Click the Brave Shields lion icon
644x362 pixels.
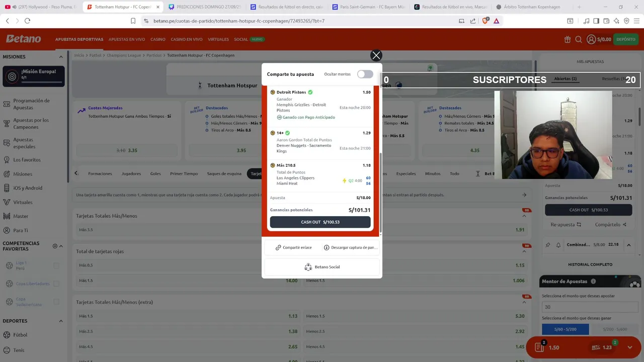tap(486, 21)
